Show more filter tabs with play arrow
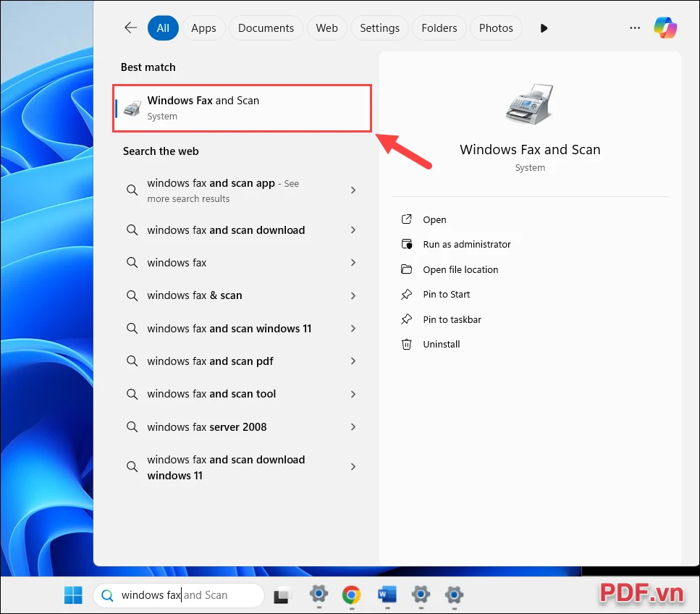 tap(544, 28)
